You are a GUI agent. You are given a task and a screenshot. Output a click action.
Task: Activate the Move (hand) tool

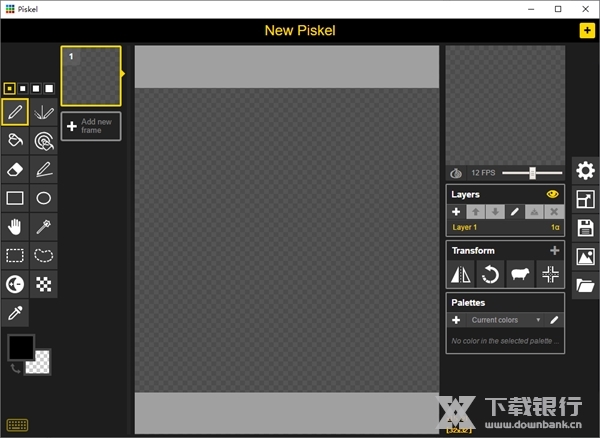[x=15, y=227]
